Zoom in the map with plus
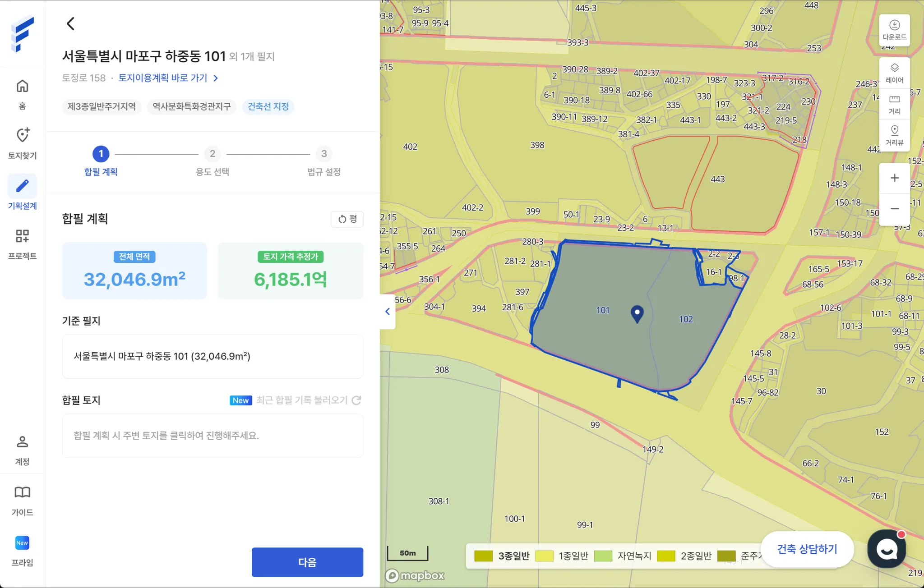The image size is (924, 588). point(894,178)
